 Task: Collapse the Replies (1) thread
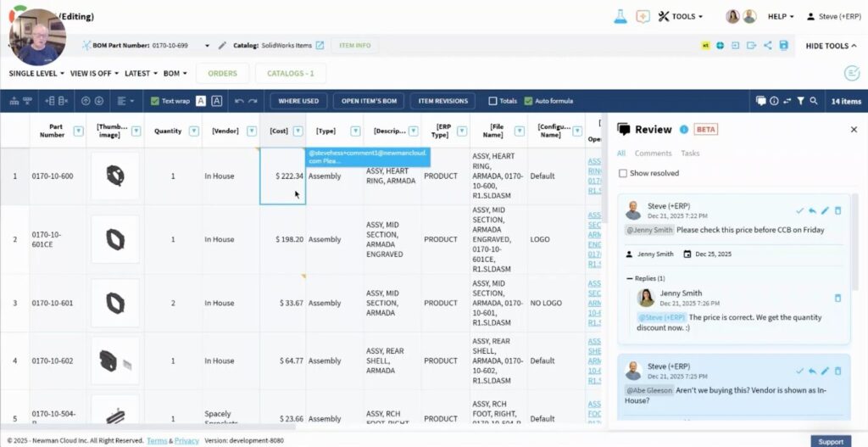pos(630,278)
